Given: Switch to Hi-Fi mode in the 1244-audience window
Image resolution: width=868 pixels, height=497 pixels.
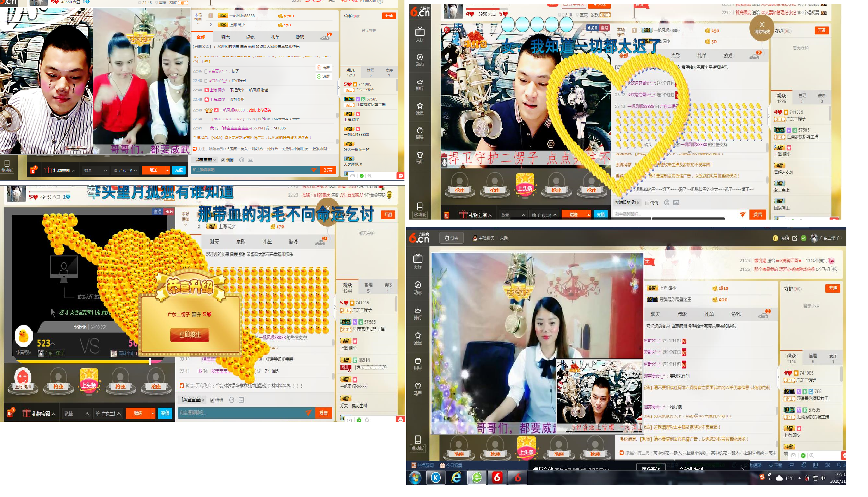Looking at the screenshot, I should coord(169,212).
